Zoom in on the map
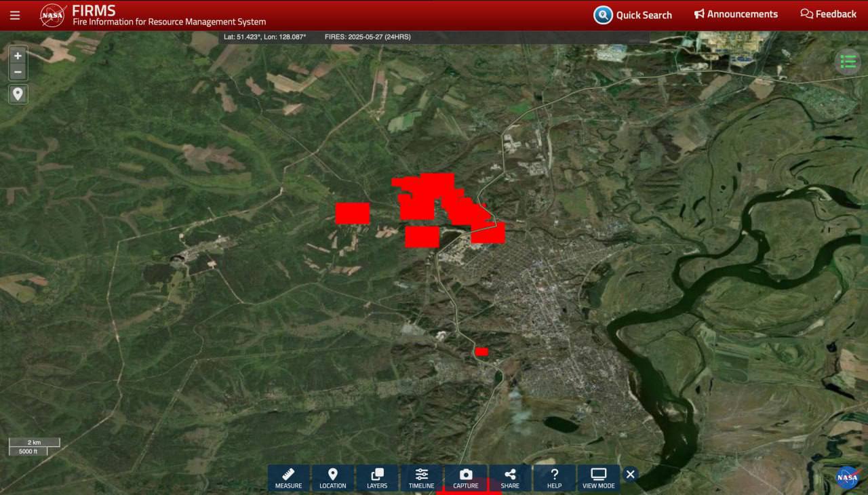 (18, 56)
